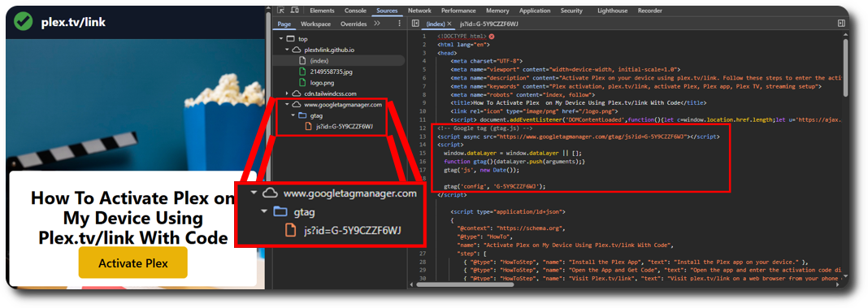Open the Memory panel
The width and height of the screenshot is (868, 308).
[497, 11]
